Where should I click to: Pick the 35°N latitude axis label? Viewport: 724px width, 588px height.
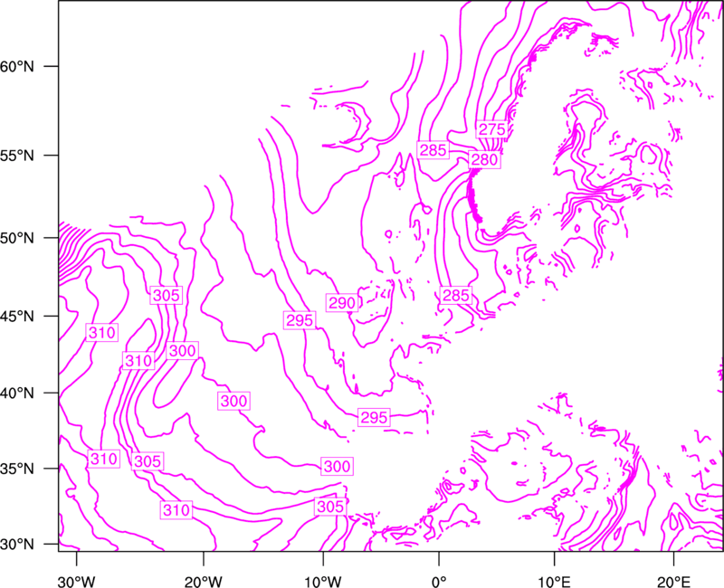tap(17, 469)
